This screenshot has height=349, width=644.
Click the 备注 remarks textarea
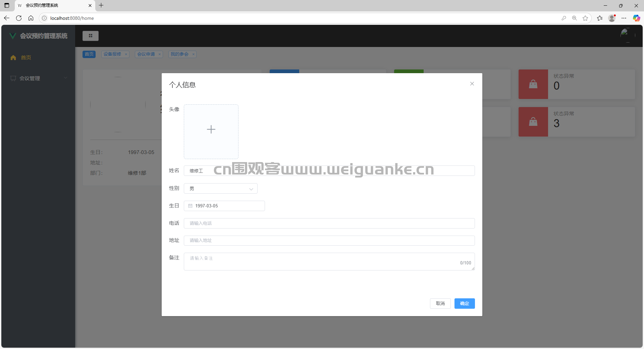(x=329, y=261)
